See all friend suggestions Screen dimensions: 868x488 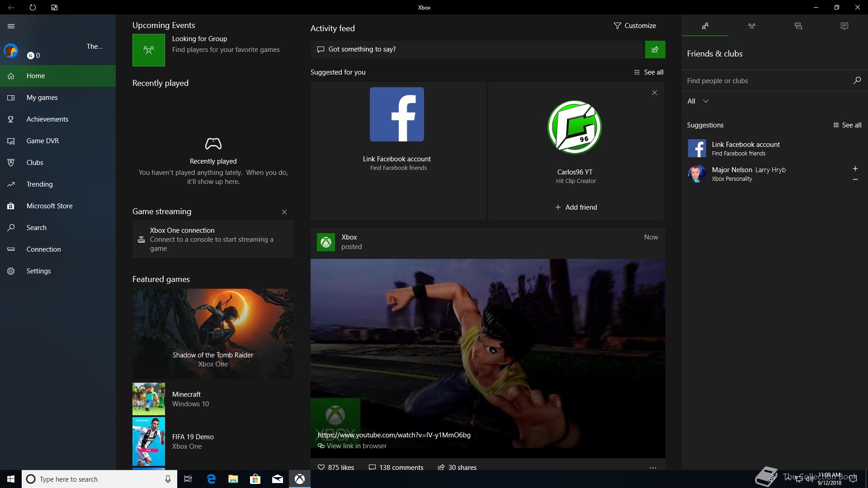point(847,125)
